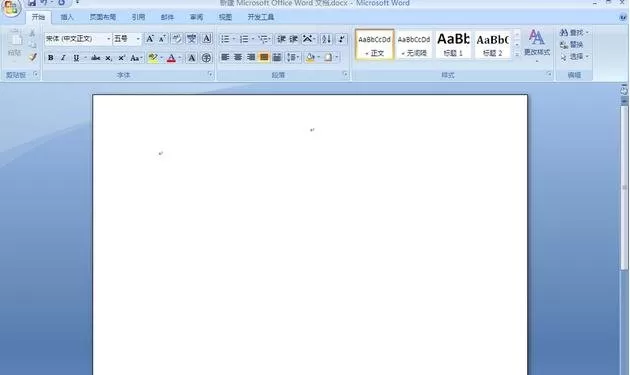Expand the Styles pane launcher
Image resolution: width=630 pixels, height=375 pixels.
pos(549,74)
